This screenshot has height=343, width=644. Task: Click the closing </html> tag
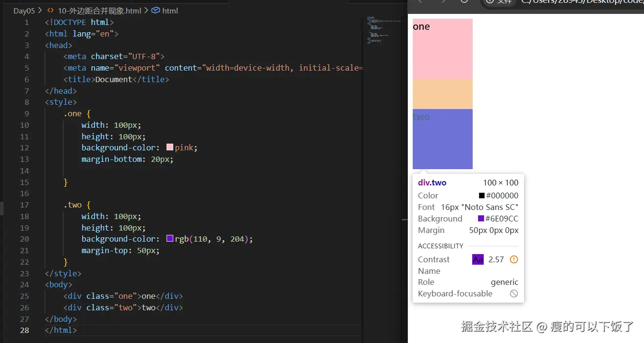[x=61, y=330]
